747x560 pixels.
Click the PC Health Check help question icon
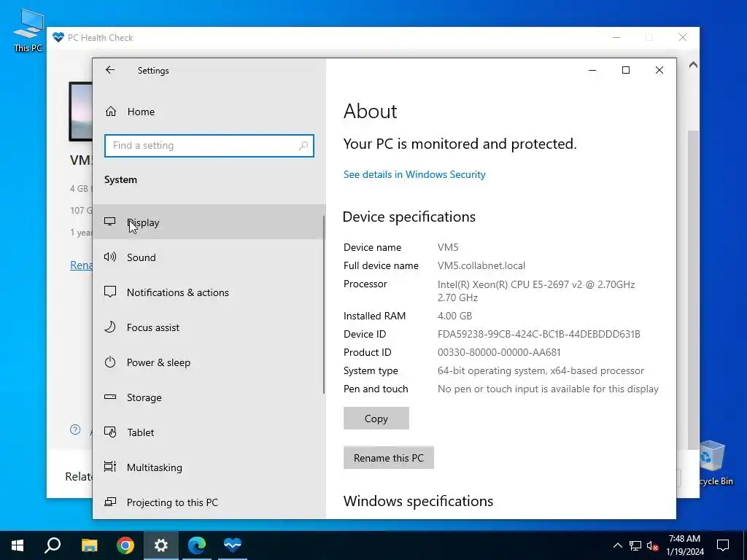[75, 429]
